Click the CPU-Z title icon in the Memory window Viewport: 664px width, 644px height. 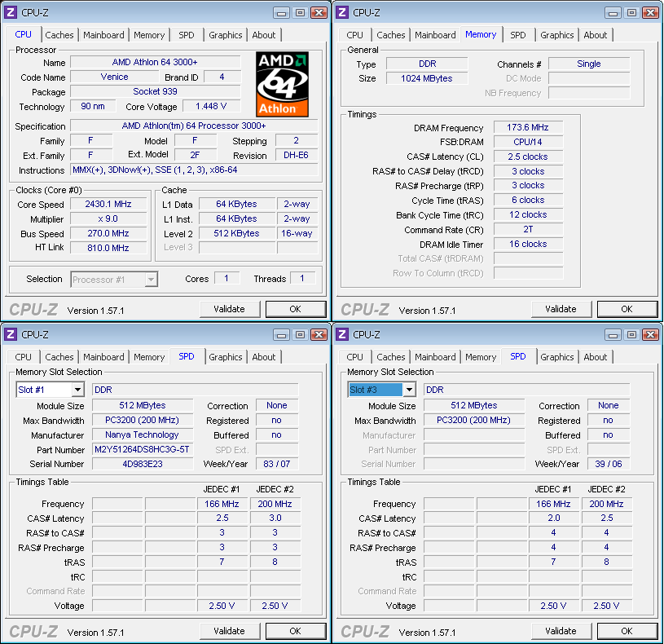[x=342, y=12]
